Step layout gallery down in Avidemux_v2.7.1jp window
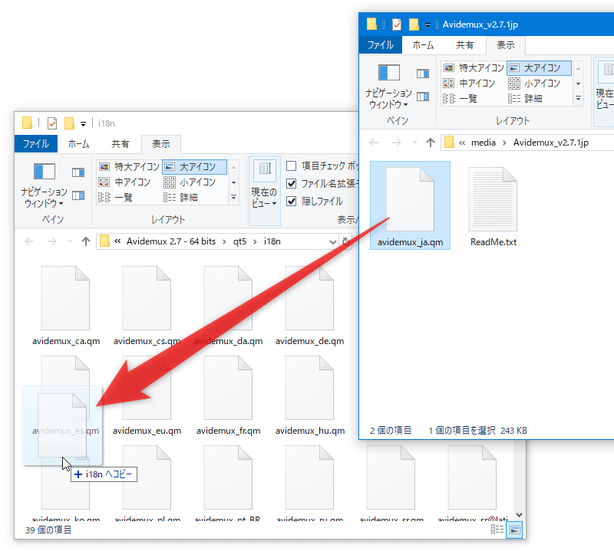The width and height of the screenshot is (614, 551). 578,84
